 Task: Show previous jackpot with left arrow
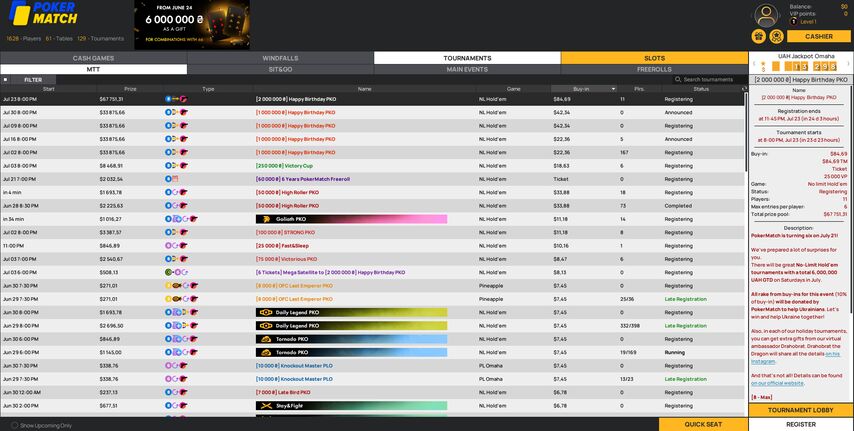755,66
